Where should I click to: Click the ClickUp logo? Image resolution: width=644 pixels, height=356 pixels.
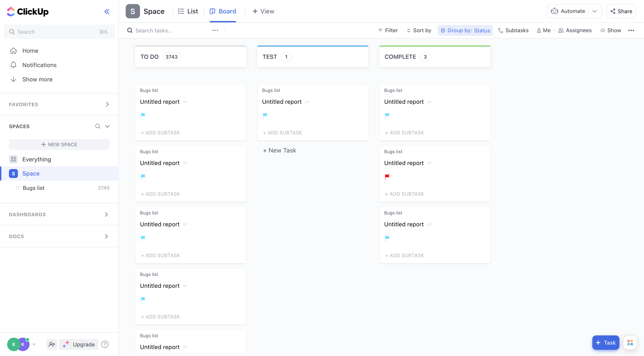(28, 11)
